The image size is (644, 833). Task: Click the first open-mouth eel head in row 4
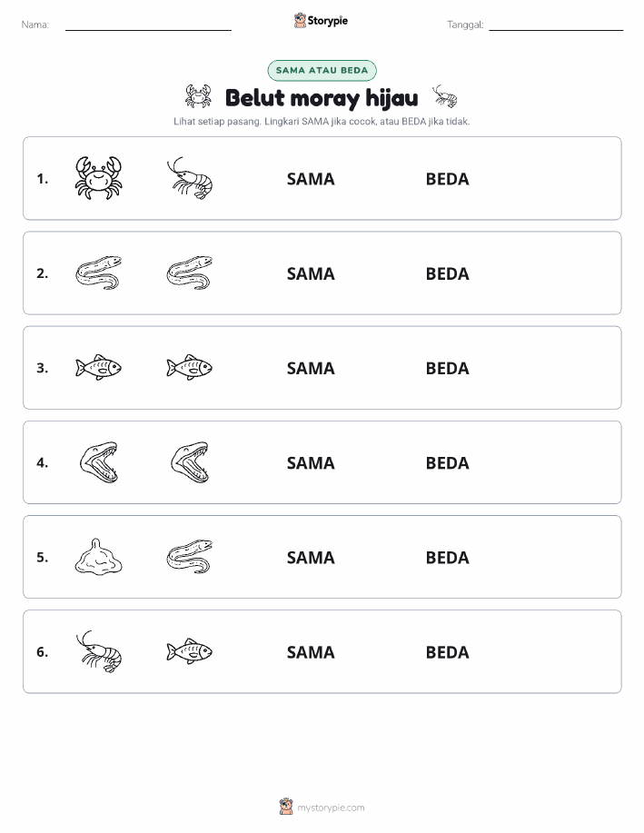coord(99,462)
